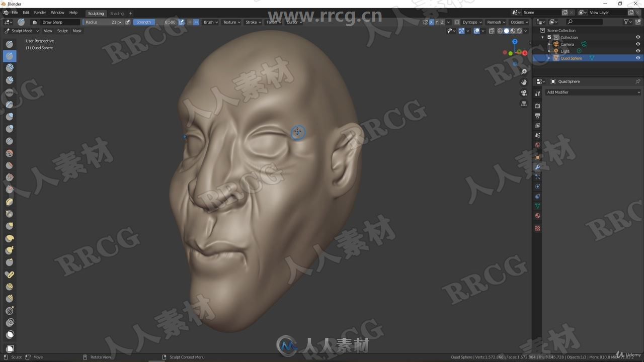Open the Render properties tab
644x362 pixels.
point(537,106)
